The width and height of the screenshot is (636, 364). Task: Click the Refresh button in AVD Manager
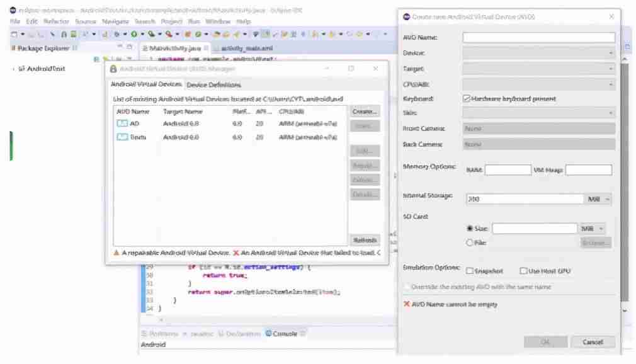tap(364, 240)
